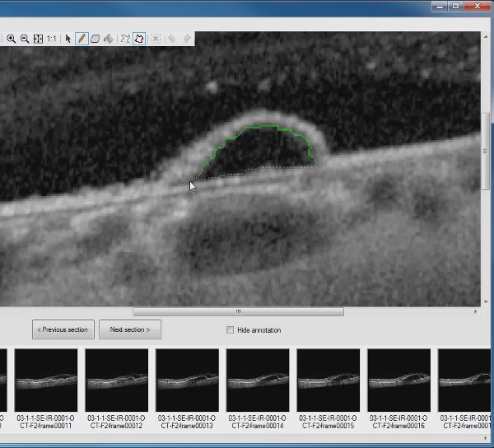Maximize the application window
This screenshot has height=448, width=494.
(x=455, y=6)
